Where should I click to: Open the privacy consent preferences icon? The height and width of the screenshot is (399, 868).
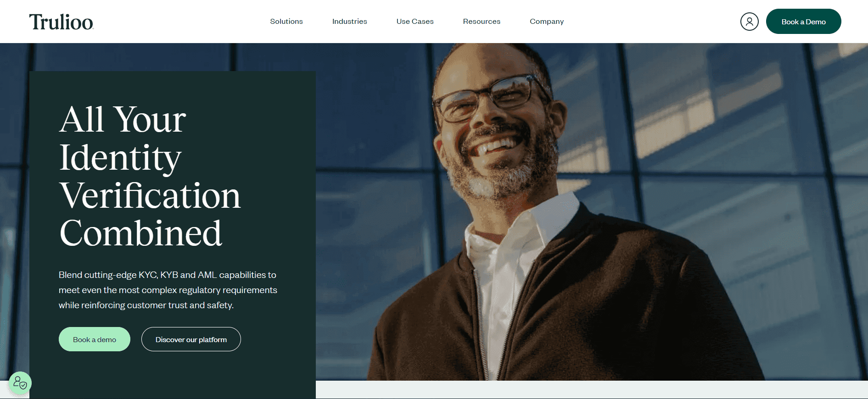(x=20, y=382)
